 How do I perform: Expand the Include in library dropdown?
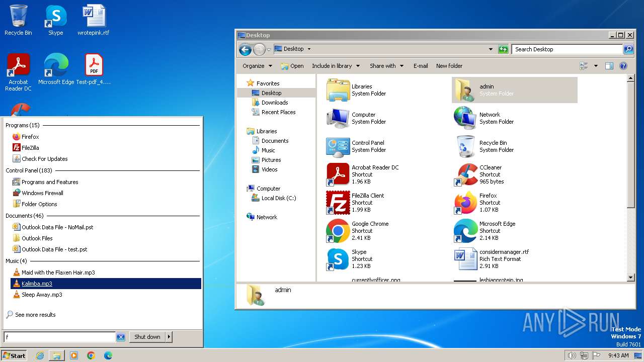[x=336, y=66]
